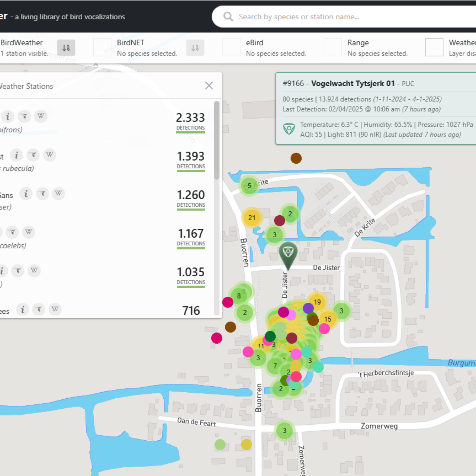
Task: Open info icon in 716 detections row
Action: pos(22,310)
